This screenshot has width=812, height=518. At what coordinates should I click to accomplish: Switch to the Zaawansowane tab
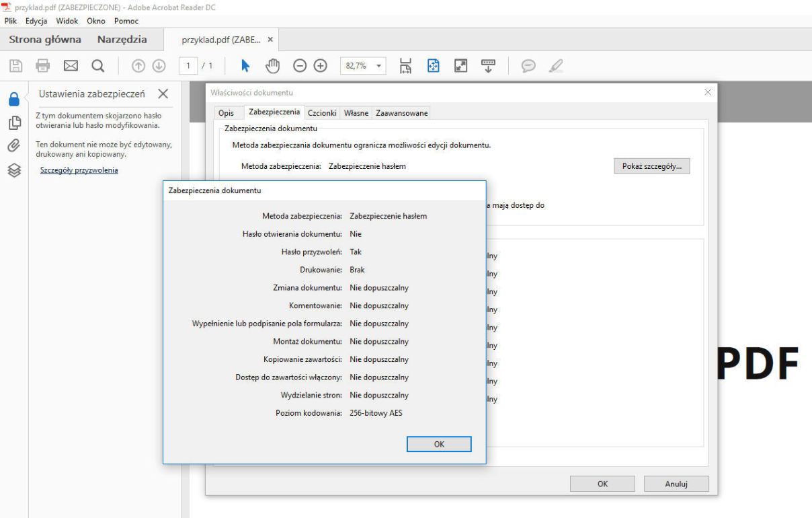tap(401, 113)
